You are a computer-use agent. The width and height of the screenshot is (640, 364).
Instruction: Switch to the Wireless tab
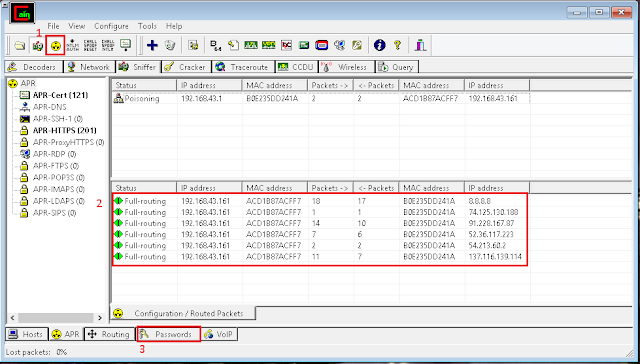[x=347, y=67]
